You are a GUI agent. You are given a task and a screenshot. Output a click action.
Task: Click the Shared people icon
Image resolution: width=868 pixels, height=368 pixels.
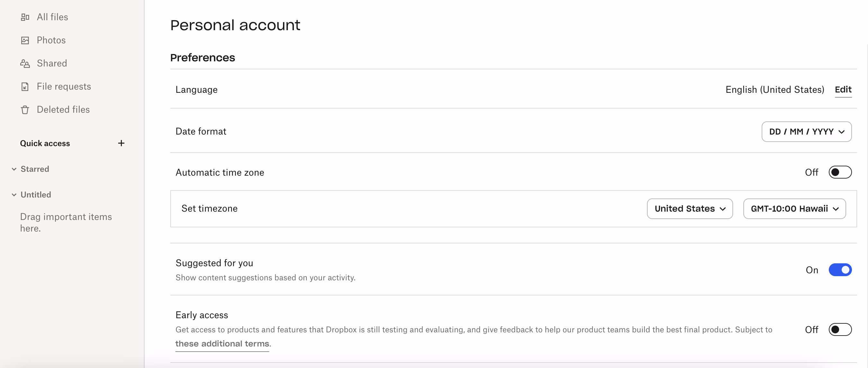[25, 64]
